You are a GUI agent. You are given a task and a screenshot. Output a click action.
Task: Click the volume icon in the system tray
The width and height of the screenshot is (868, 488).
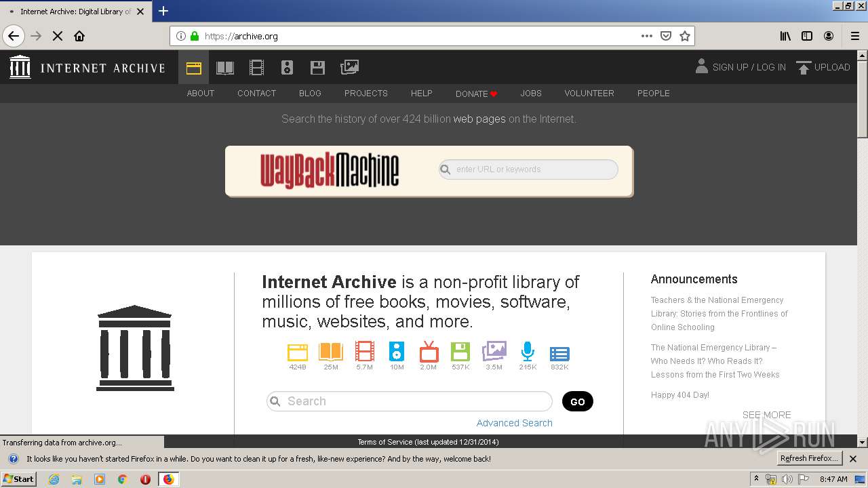pyautogui.click(x=787, y=479)
